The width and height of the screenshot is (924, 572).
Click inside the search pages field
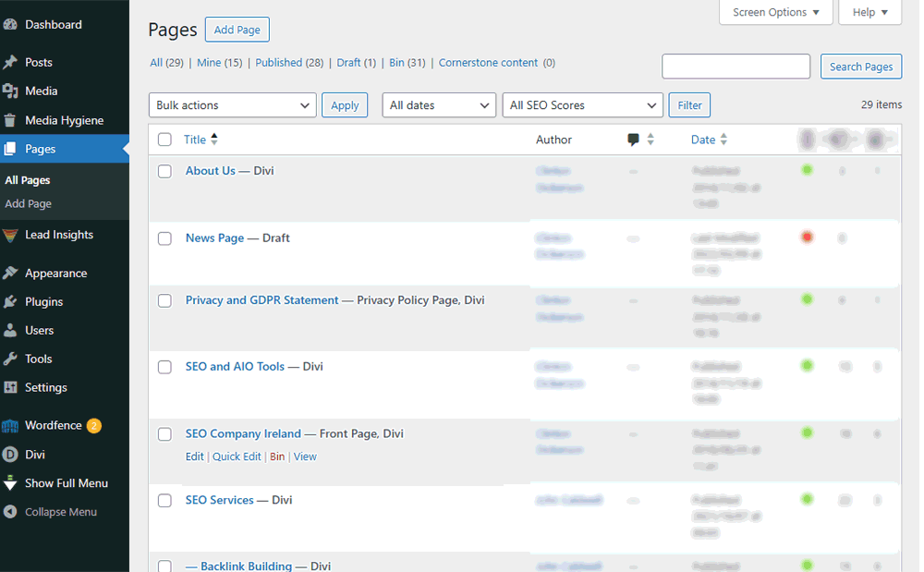736,66
